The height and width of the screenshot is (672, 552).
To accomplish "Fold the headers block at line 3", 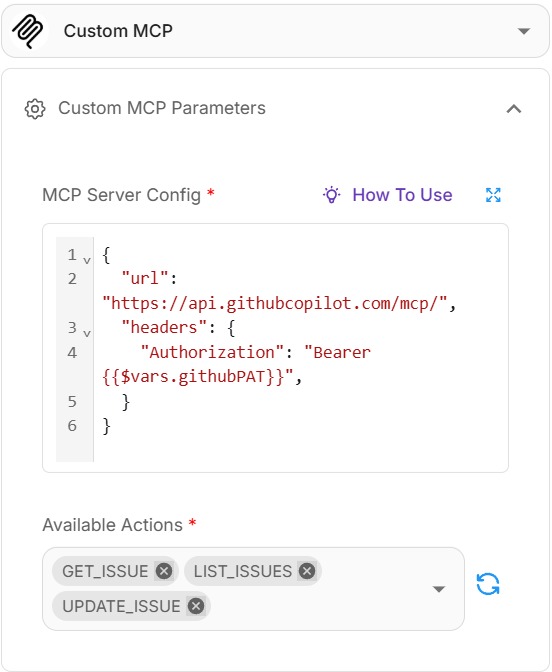I will [x=87, y=333].
